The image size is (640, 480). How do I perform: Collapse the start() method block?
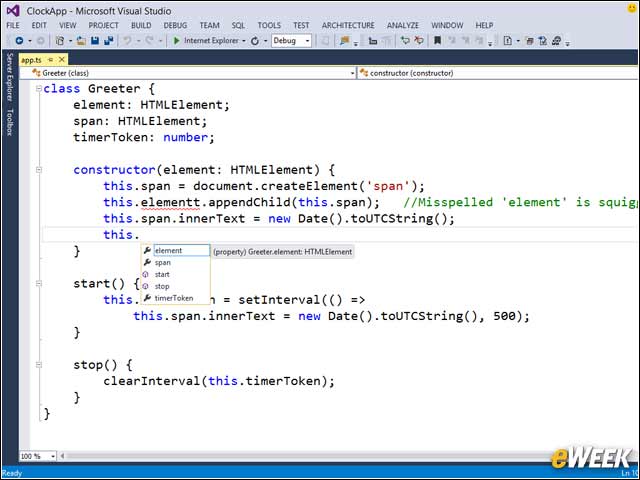pos(39,283)
